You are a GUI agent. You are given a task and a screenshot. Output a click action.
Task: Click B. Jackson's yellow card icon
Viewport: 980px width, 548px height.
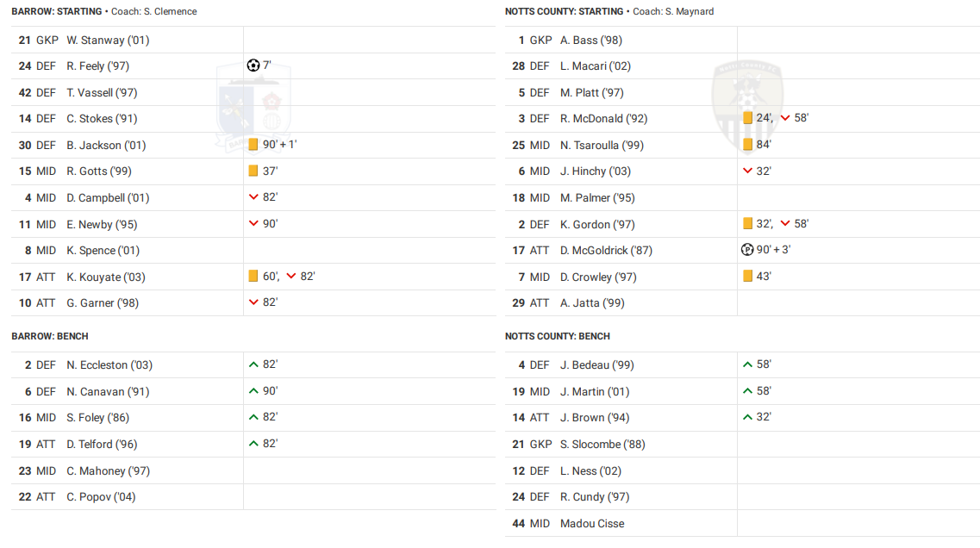(253, 145)
